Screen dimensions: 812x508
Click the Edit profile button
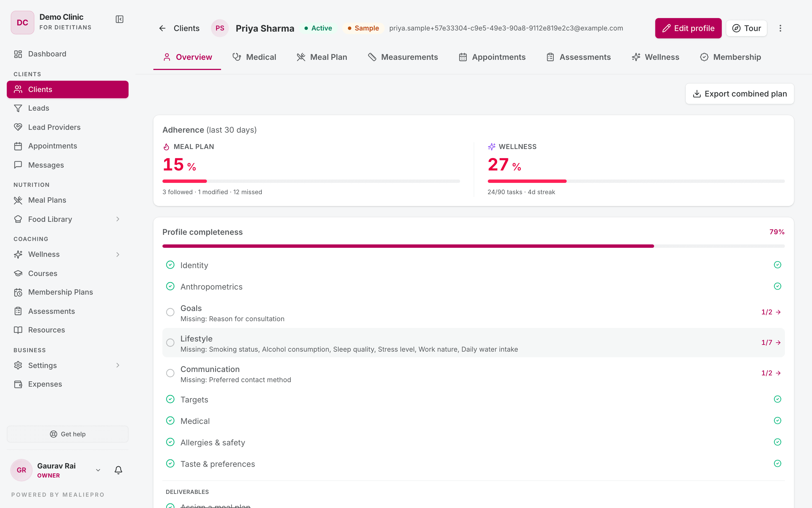(x=688, y=28)
